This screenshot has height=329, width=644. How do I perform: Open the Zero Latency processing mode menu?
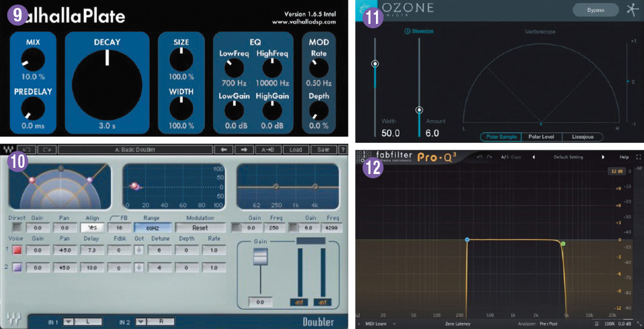(458, 323)
